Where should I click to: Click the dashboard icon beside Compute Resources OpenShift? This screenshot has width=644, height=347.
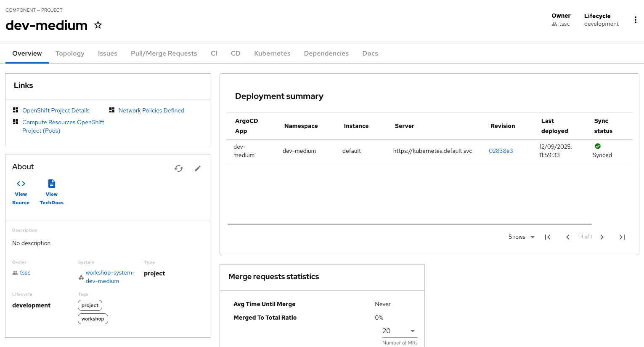16,122
